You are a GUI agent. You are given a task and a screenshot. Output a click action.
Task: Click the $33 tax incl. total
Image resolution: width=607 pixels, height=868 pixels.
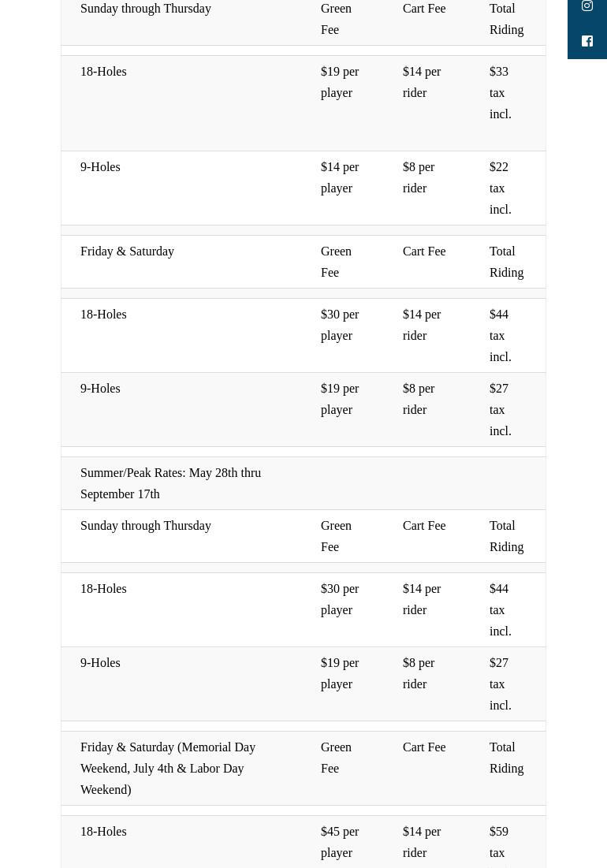click(500, 92)
